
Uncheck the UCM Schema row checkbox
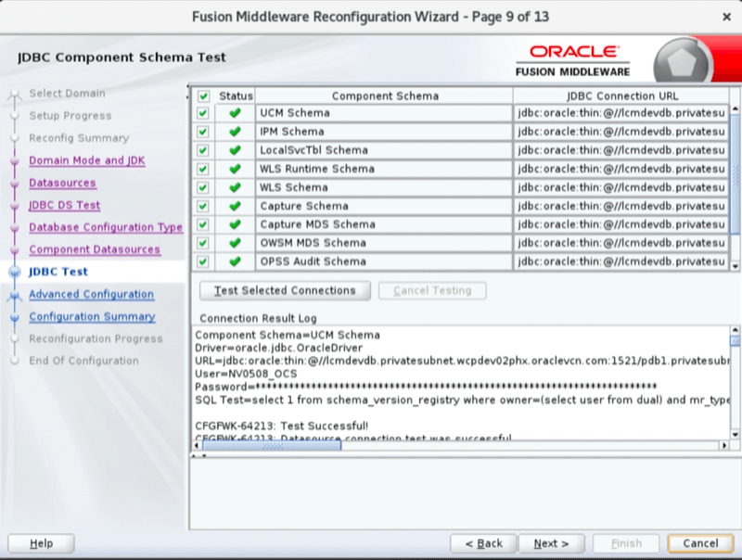[x=203, y=113]
